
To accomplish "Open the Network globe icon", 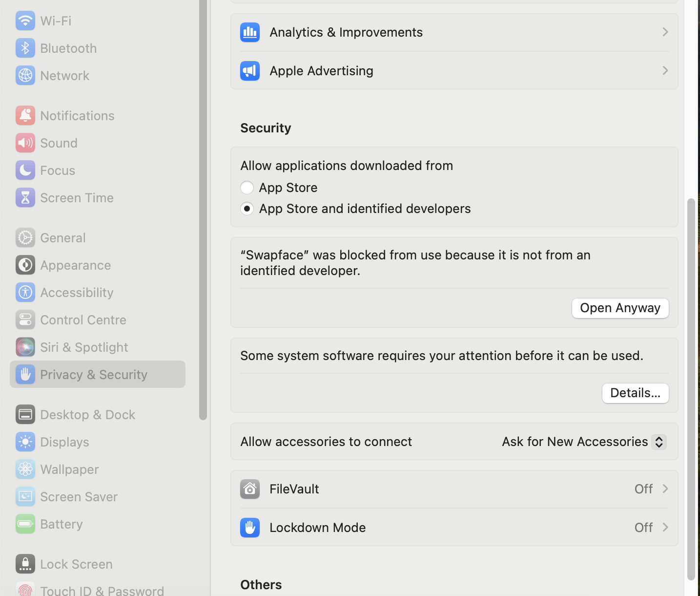I will point(25,75).
